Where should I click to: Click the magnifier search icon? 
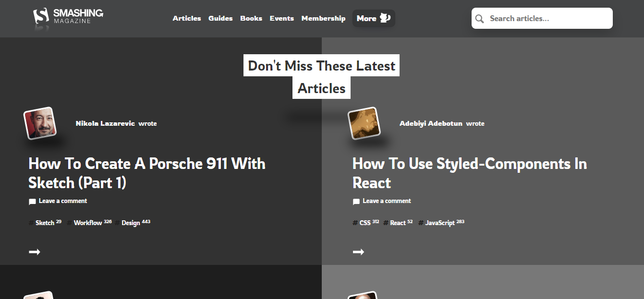(479, 19)
